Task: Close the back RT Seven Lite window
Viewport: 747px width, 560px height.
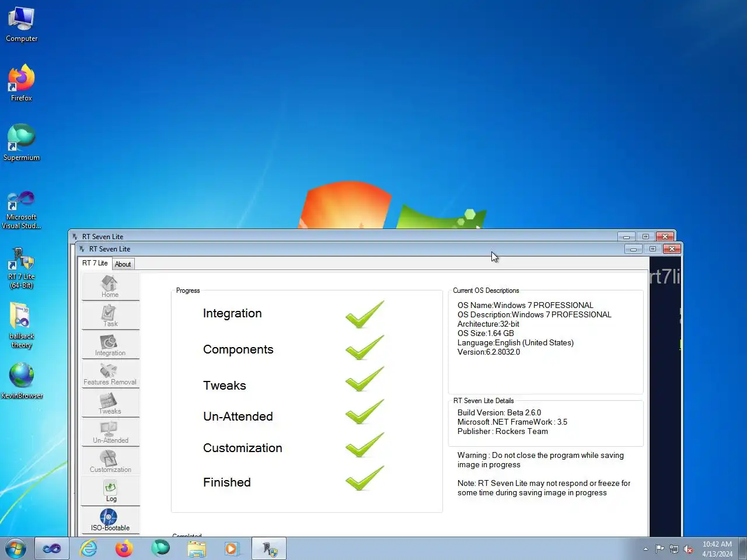Action: 665,237
